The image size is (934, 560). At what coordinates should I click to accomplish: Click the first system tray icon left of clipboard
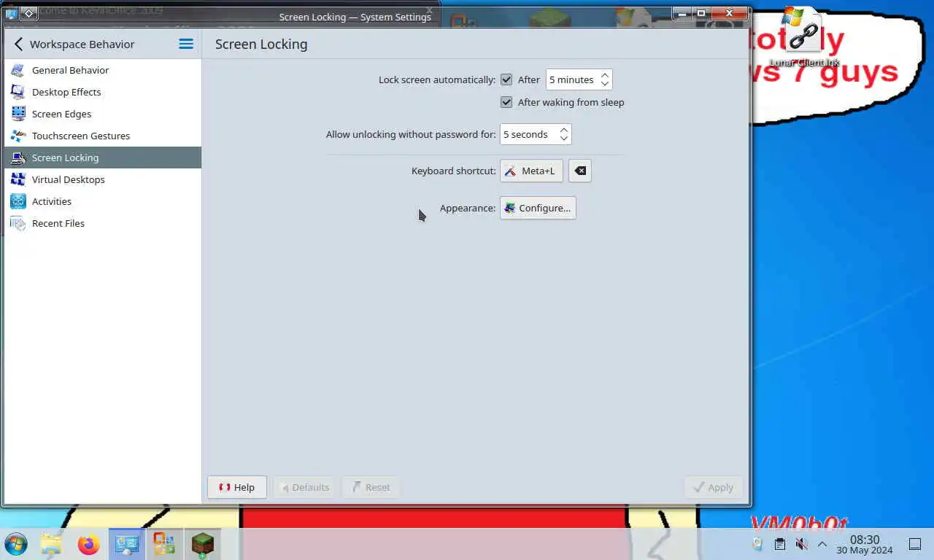point(757,544)
